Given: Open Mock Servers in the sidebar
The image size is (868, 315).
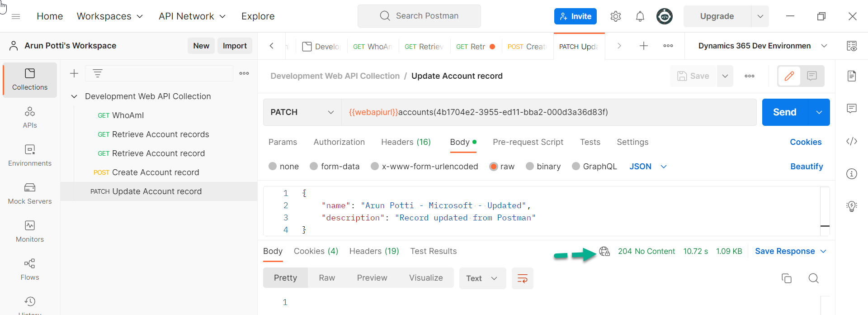Looking at the screenshot, I should 30,194.
